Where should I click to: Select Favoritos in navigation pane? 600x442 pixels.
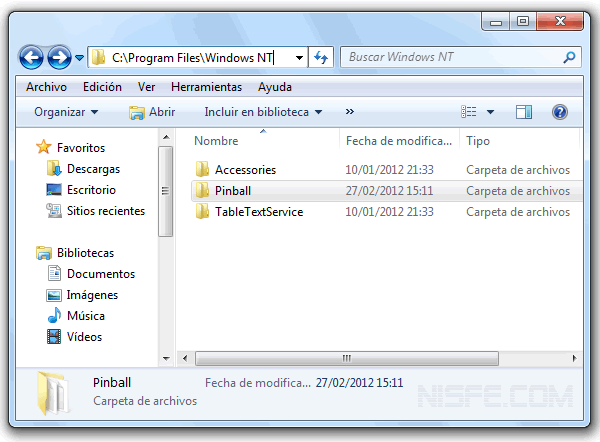coord(81,148)
